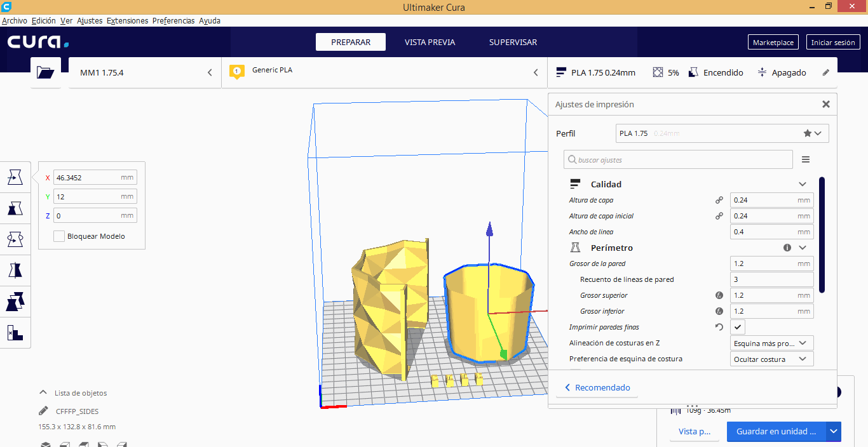Select the Move tool in left toolbar
Image resolution: width=868 pixels, height=447 pixels.
[15, 177]
